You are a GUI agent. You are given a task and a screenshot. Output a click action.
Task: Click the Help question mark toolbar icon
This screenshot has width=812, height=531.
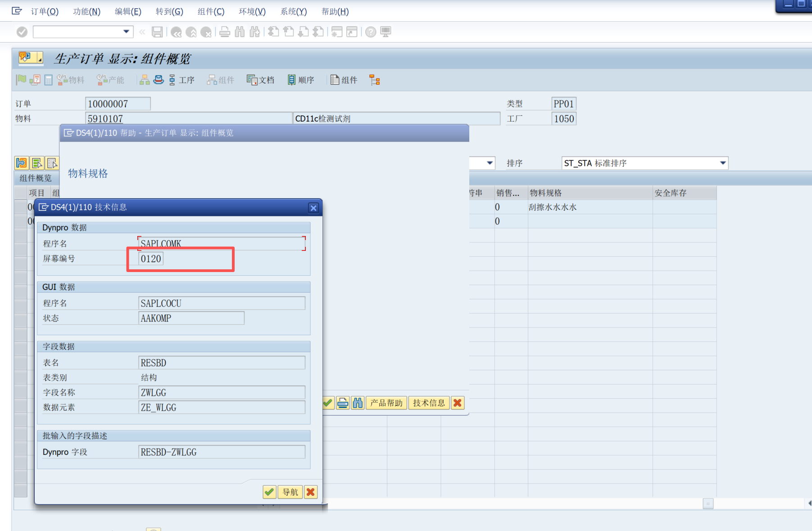[371, 32]
